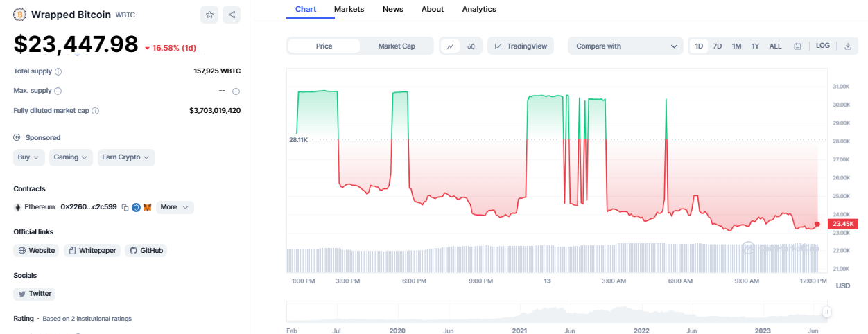The image size is (868, 334).
Task: Click the blue shield icon by contract
Action: (137, 207)
